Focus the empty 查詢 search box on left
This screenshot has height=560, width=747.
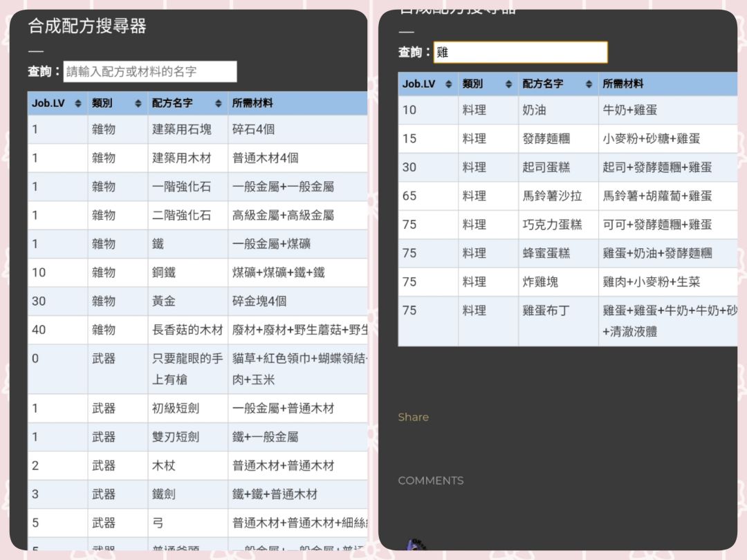coord(150,71)
